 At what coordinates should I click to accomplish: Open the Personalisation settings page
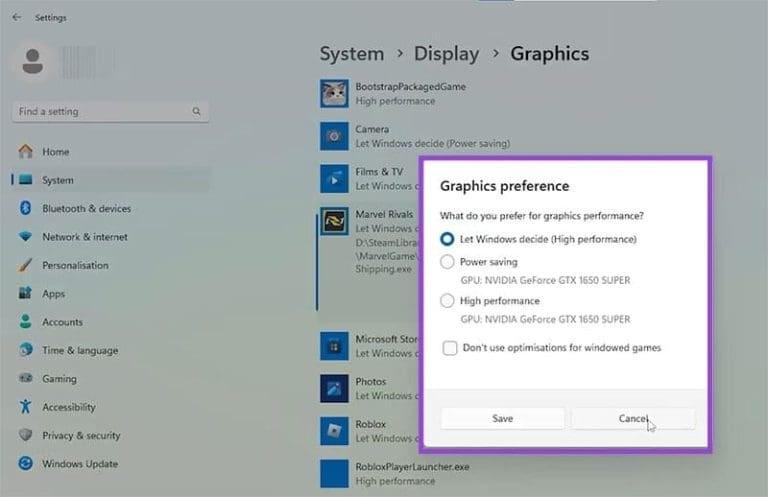point(75,266)
